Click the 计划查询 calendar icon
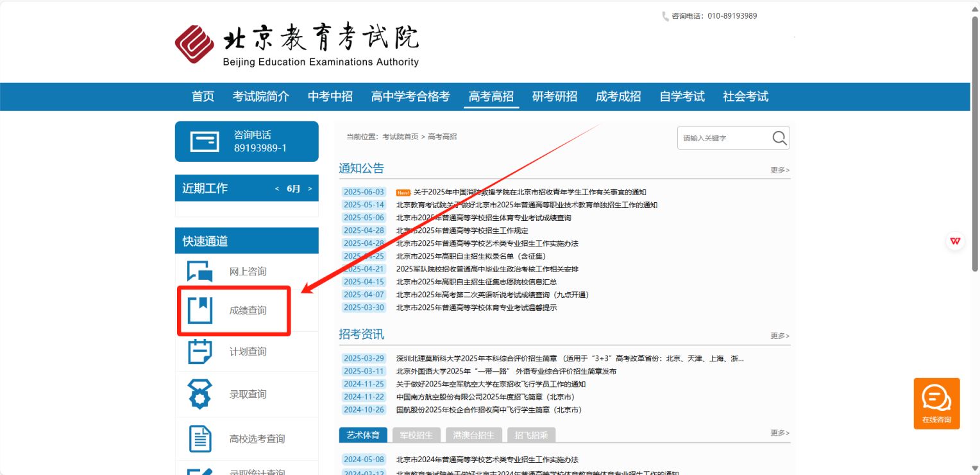The image size is (980, 475). pos(200,352)
